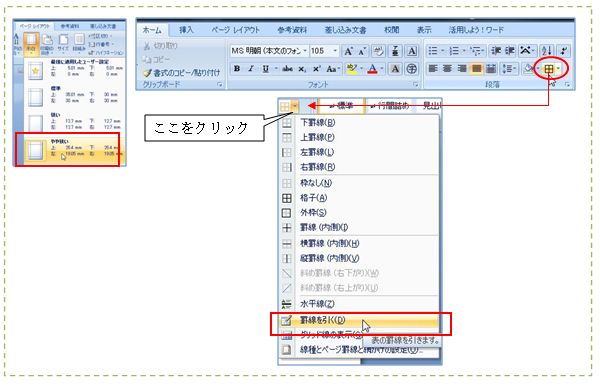Click the Enclose Characters circle icon
This screenshot has width=600, height=385.
tap(411, 69)
